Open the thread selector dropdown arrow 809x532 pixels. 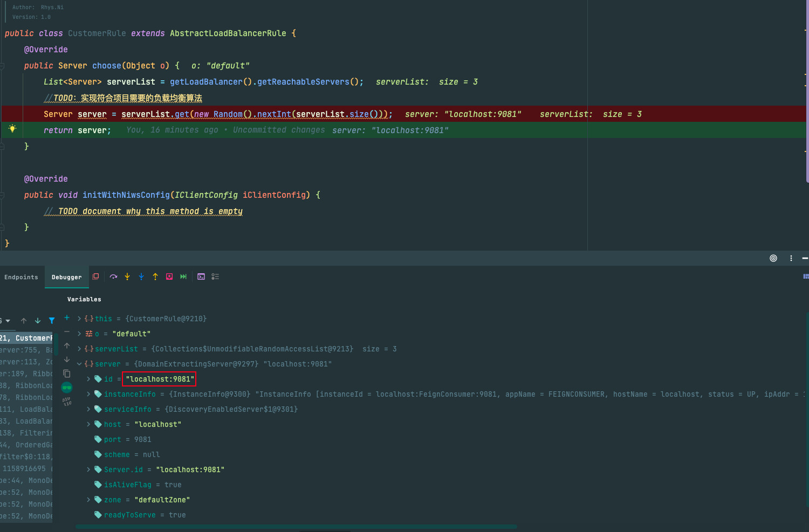pyautogui.click(x=8, y=321)
